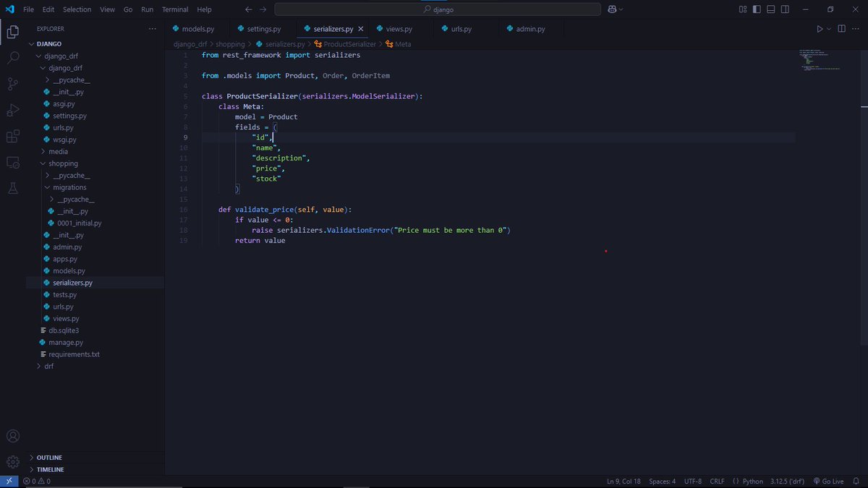Click Go Live in status bar
Image resolution: width=868 pixels, height=488 pixels.
click(827, 481)
